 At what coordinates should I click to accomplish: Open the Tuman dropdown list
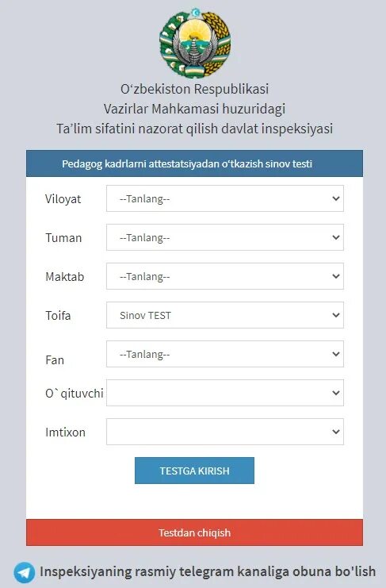click(x=224, y=237)
